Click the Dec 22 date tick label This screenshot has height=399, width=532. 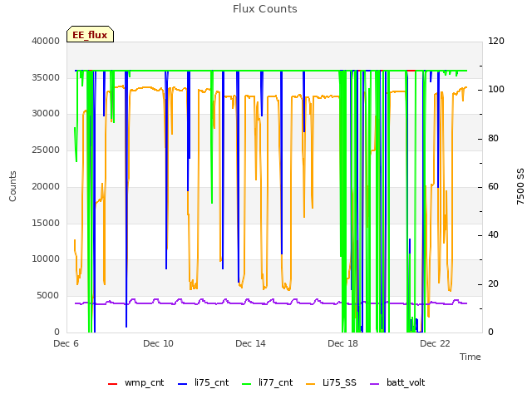435,343
